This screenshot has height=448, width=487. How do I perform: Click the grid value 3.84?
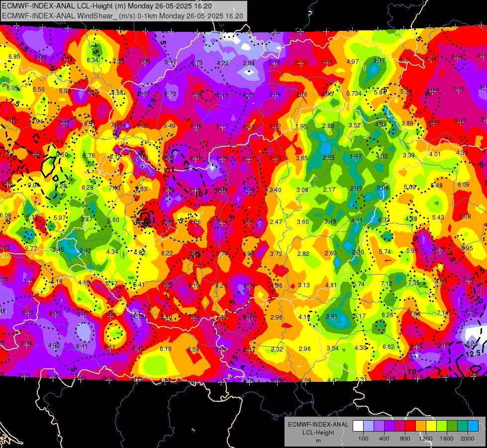tap(248, 63)
